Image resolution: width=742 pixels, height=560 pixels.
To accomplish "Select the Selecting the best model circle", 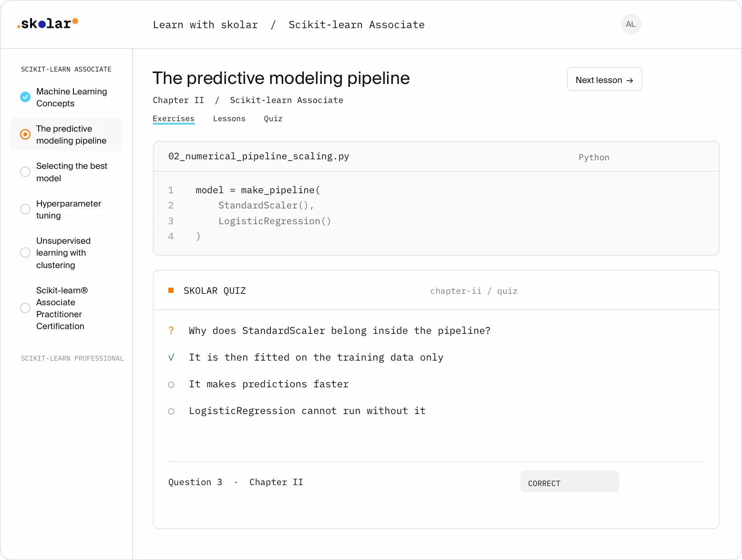I will click(x=25, y=172).
